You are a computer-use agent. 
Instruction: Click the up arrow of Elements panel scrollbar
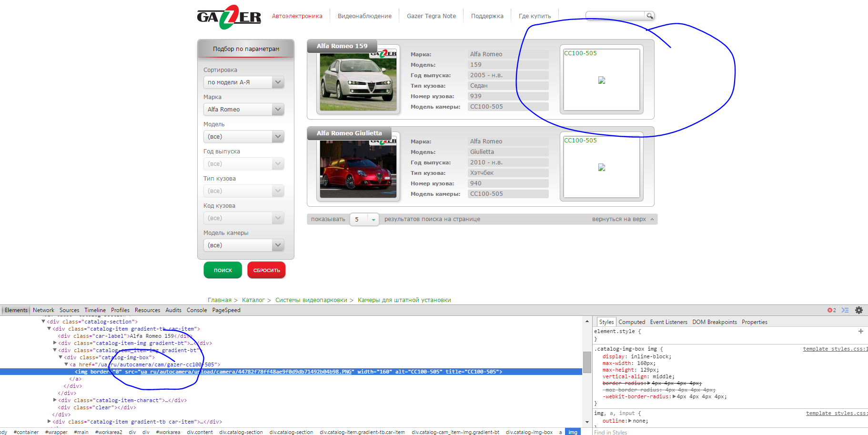tap(587, 321)
